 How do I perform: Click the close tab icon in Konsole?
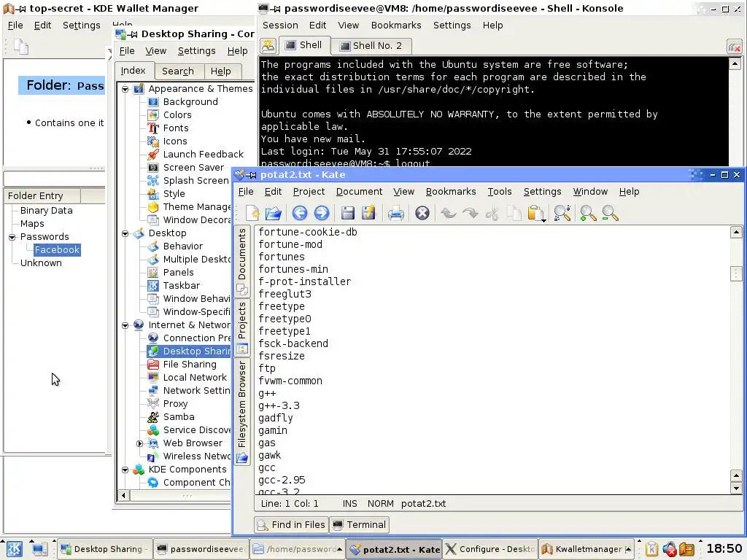(734, 47)
